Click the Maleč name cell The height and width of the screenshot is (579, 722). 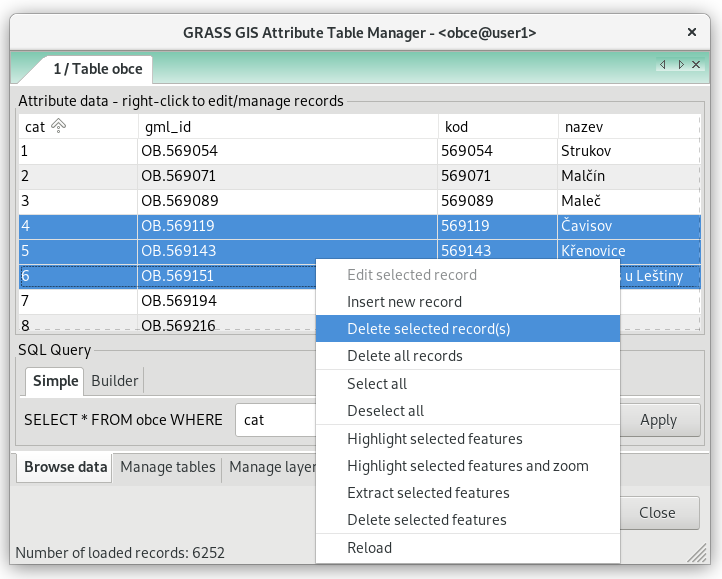[x=629, y=201]
